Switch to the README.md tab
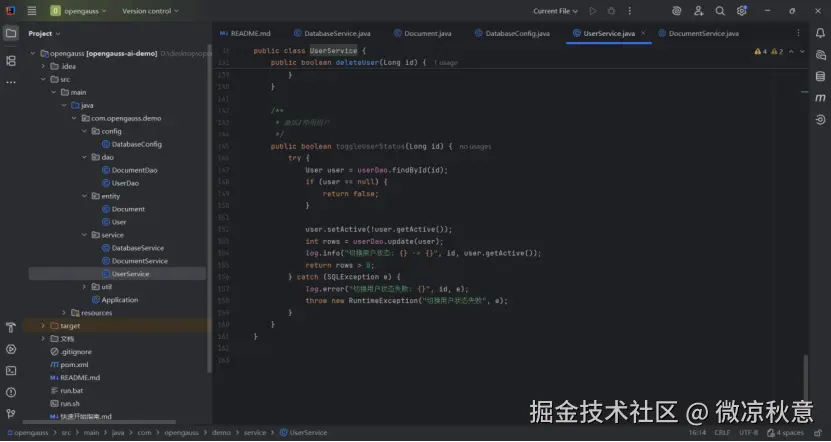This screenshot has height=442, width=831. 245,33
